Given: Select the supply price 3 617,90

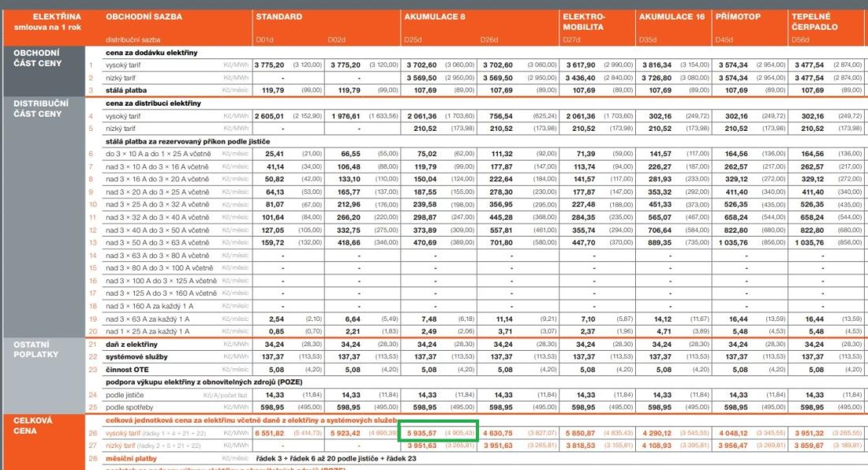Looking at the screenshot, I should click(580, 65).
